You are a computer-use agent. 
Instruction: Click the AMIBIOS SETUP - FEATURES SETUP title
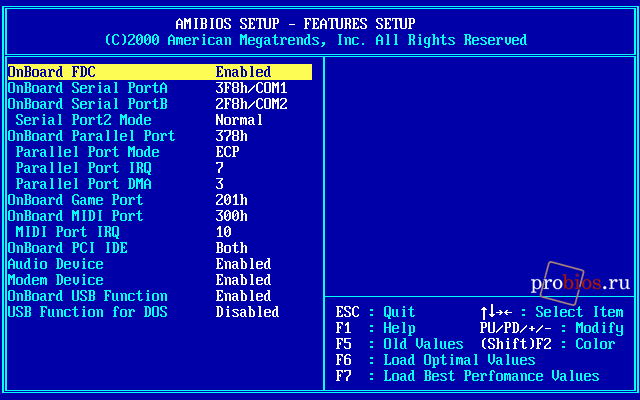click(x=296, y=24)
